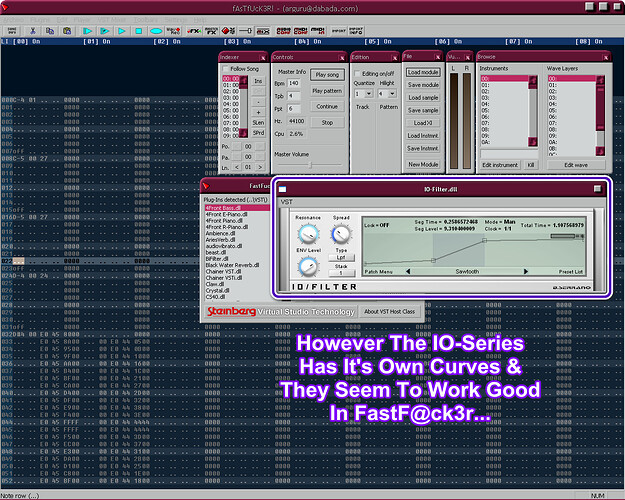Click Continue button in Controls
The height and width of the screenshot is (500, 625).
(x=327, y=106)
